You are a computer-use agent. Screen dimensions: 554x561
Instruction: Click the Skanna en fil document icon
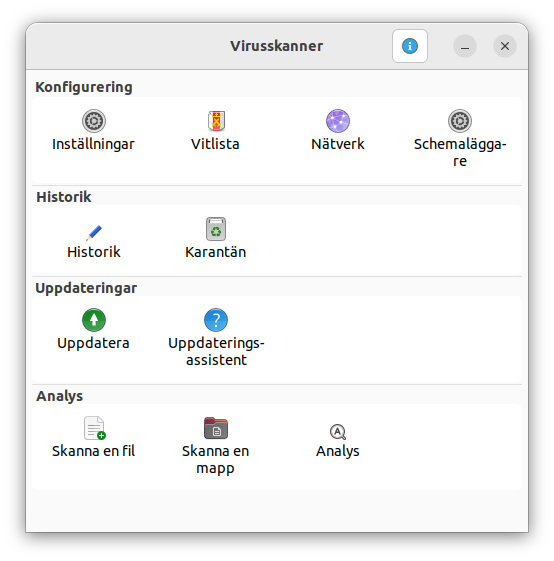click(x=94, y=428)
